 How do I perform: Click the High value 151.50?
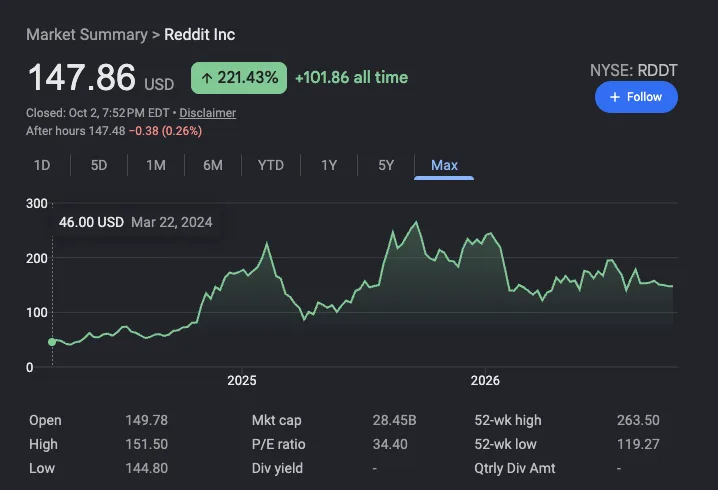point(147,444)
